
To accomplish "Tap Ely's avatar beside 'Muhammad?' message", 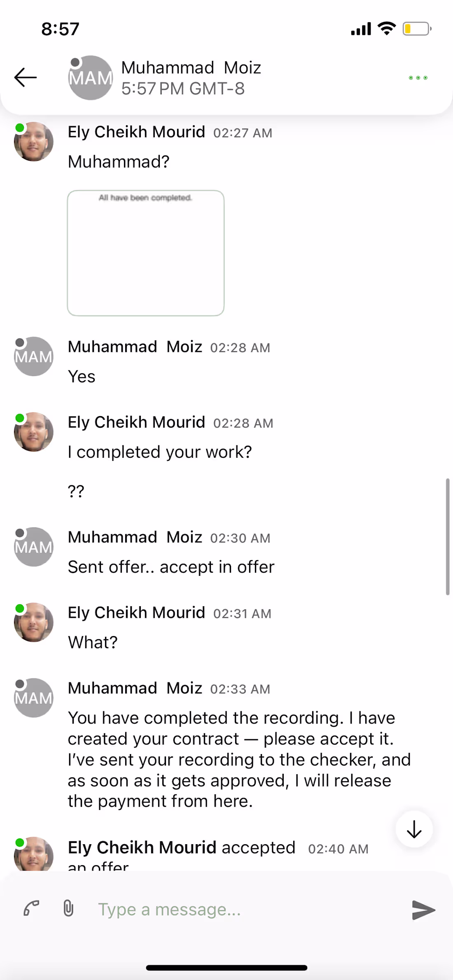I will pyautogui.click(x=34, y=142).
